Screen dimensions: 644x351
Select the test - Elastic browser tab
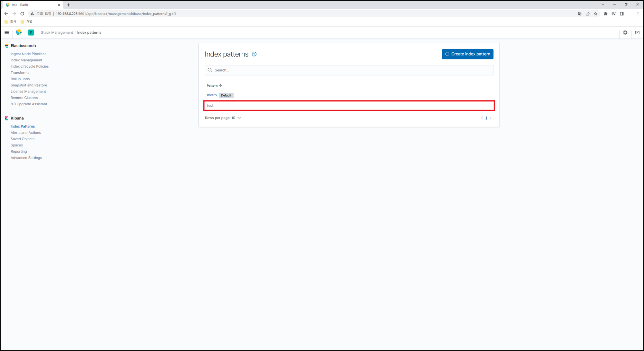pos(32,5)
